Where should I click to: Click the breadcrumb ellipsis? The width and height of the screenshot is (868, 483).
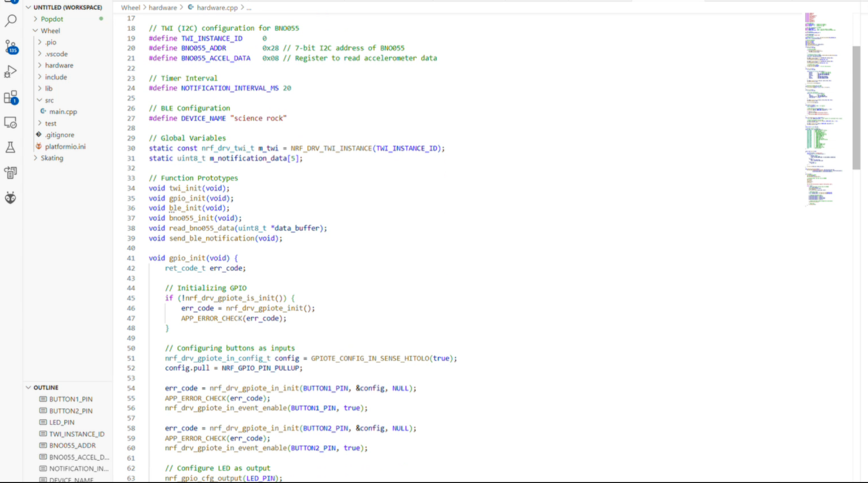coord(249,7)
